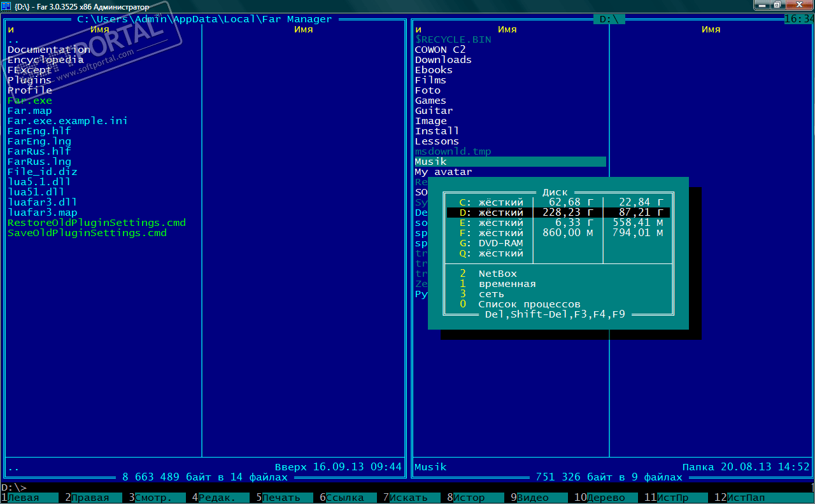815x504 pixels.
Task: Select the Profile folder
Action: click(30, 90)
